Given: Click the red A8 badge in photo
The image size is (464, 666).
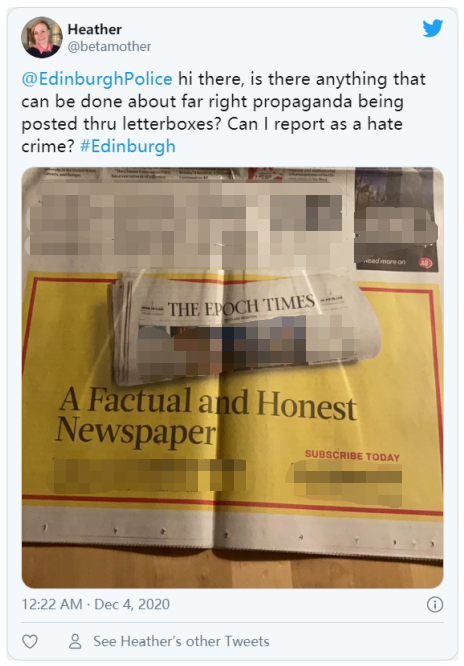Looking at the screenshot, I should pyautogui.click(x=425, y=263).
